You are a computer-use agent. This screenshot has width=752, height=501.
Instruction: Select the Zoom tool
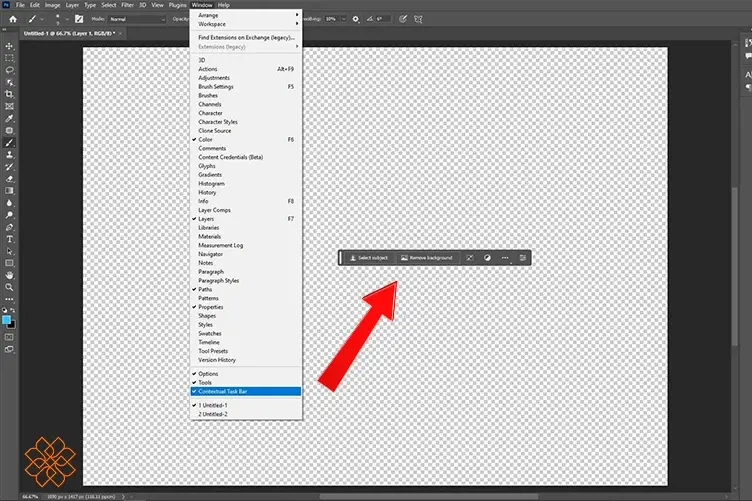9,287
